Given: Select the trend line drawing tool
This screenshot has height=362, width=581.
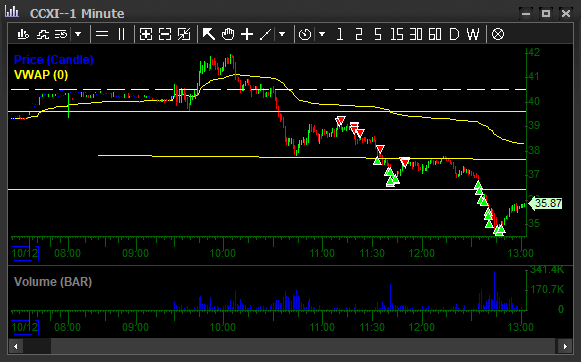Looking at the screenshot, I should tap(266, 34).
